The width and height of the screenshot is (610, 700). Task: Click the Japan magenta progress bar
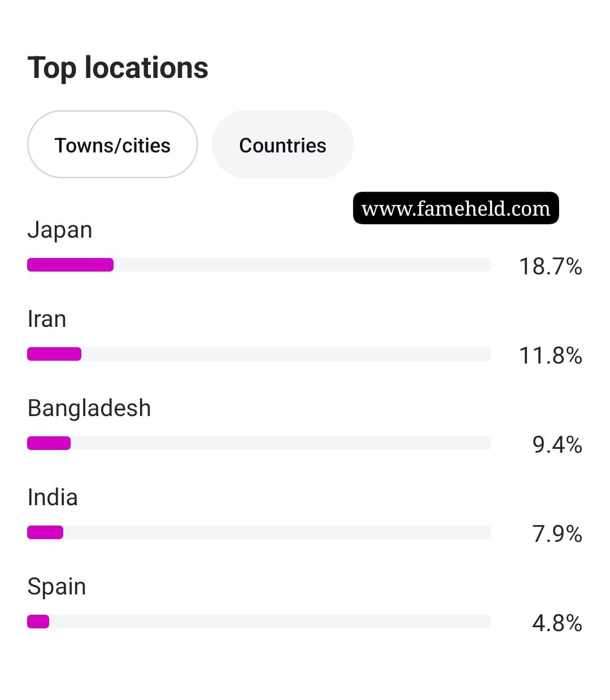(70, 265)
